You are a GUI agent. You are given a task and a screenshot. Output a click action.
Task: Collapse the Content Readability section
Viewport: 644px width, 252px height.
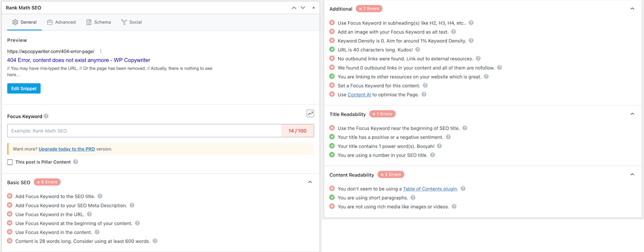click(632, 175)
